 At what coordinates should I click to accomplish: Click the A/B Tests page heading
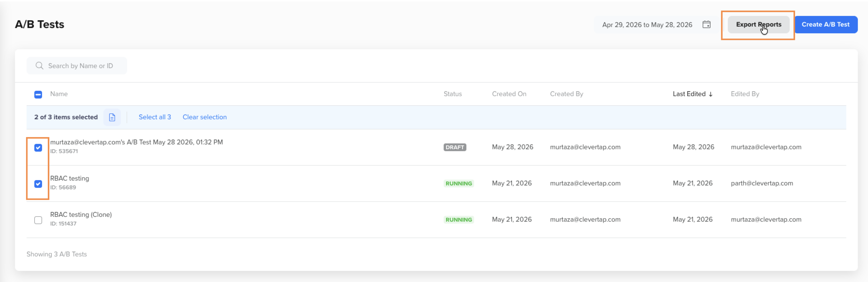coord(39,24)
